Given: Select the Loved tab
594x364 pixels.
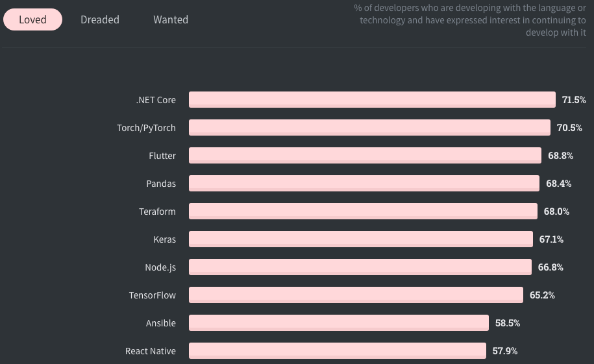Looking at the screenshot, I should click(32, 19).
